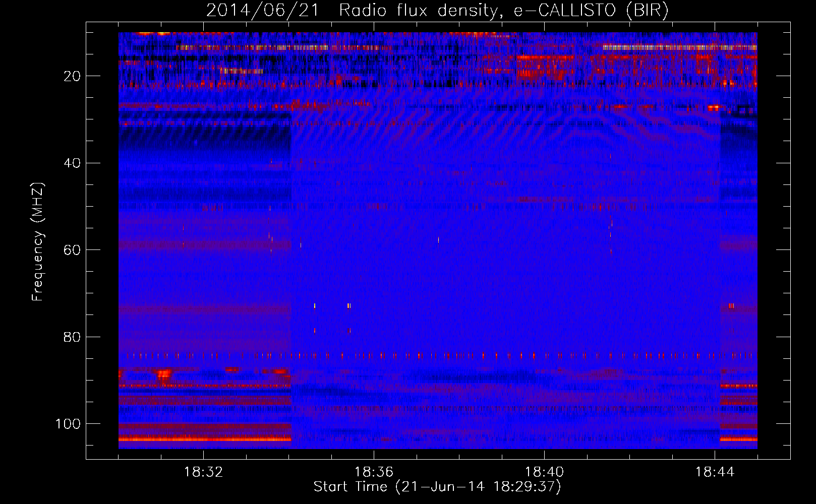
Task: Click the 18:44 time axis label
Action: click(x=715, y=472)
